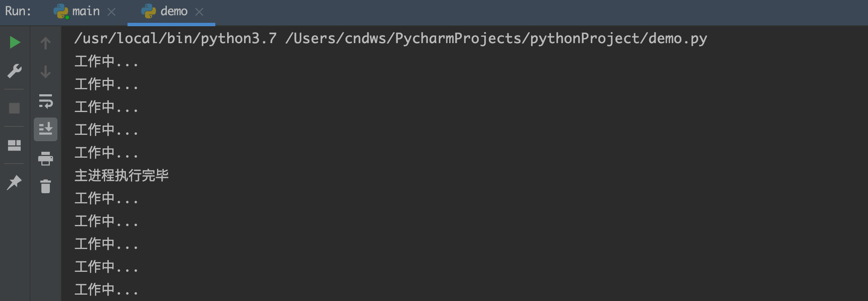This screenshot has height=301, width=868.
Task: Toggle soft-wrap for console output
Action: click(x=46, y=101)
